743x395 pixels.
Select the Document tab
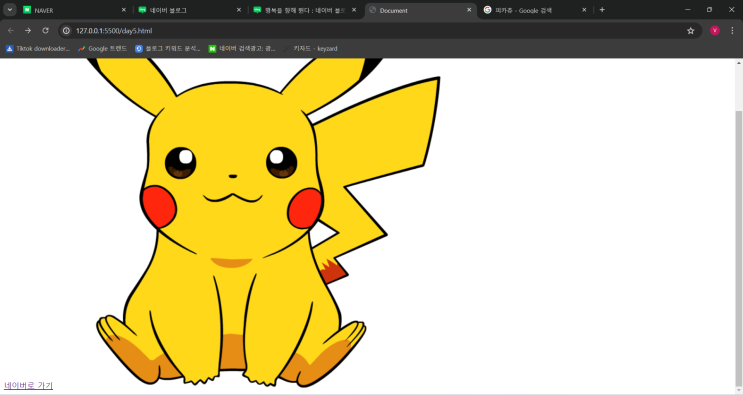(x=421, y=10)
